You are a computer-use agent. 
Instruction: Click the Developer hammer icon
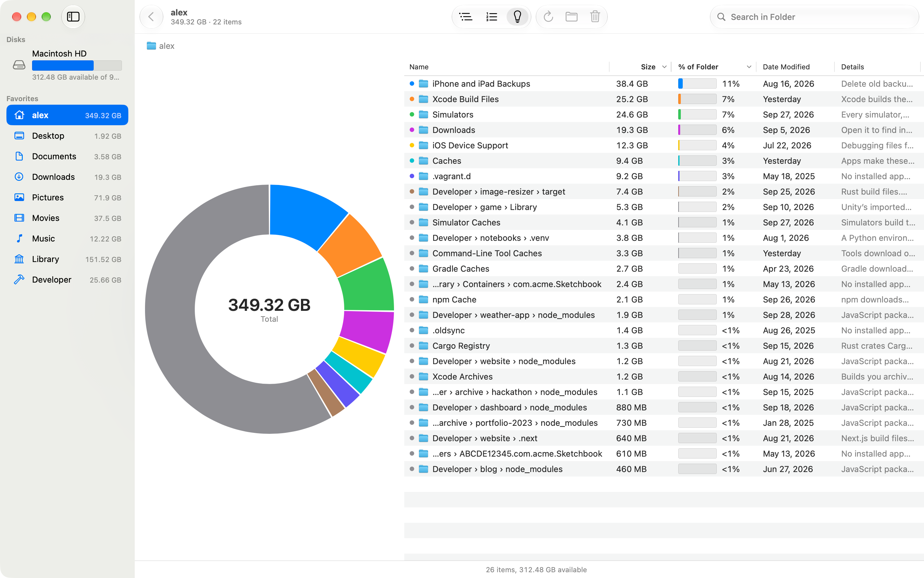click(19, 280)
